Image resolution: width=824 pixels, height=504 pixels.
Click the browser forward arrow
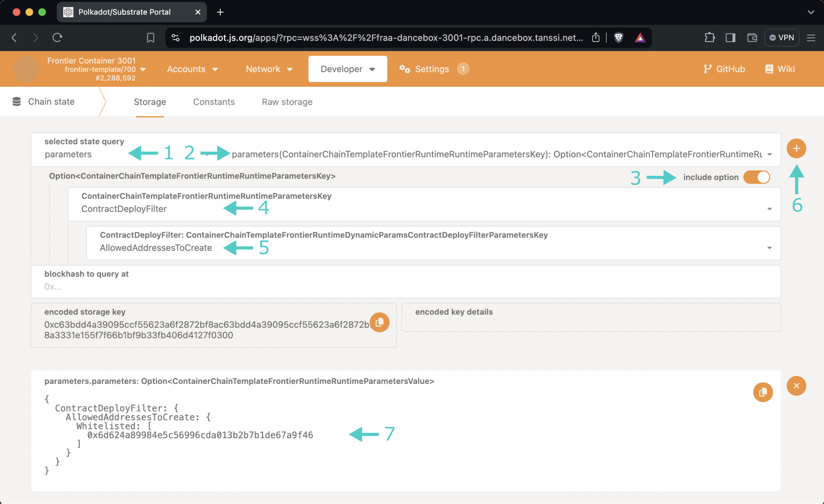tap(35, 37)
